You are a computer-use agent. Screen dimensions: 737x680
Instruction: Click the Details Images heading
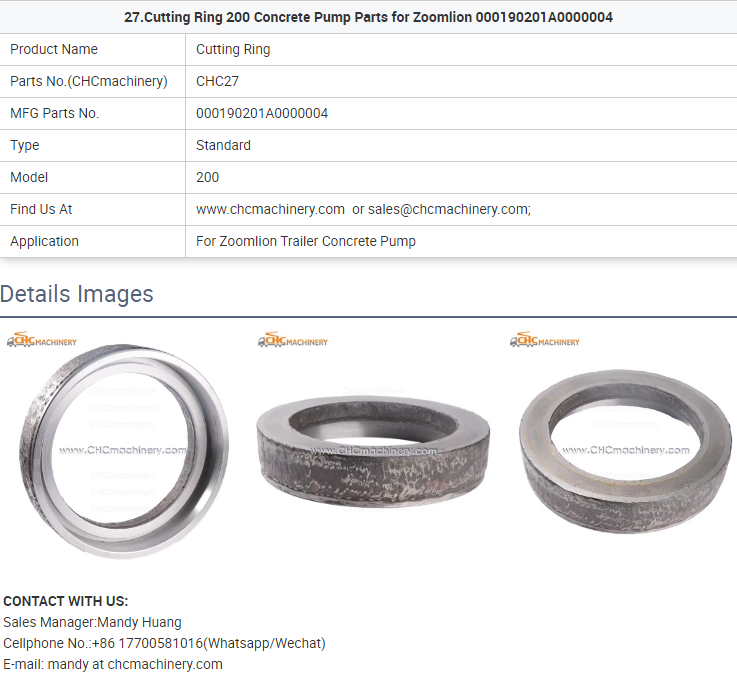pyautogui.click(x=77, y=294)
